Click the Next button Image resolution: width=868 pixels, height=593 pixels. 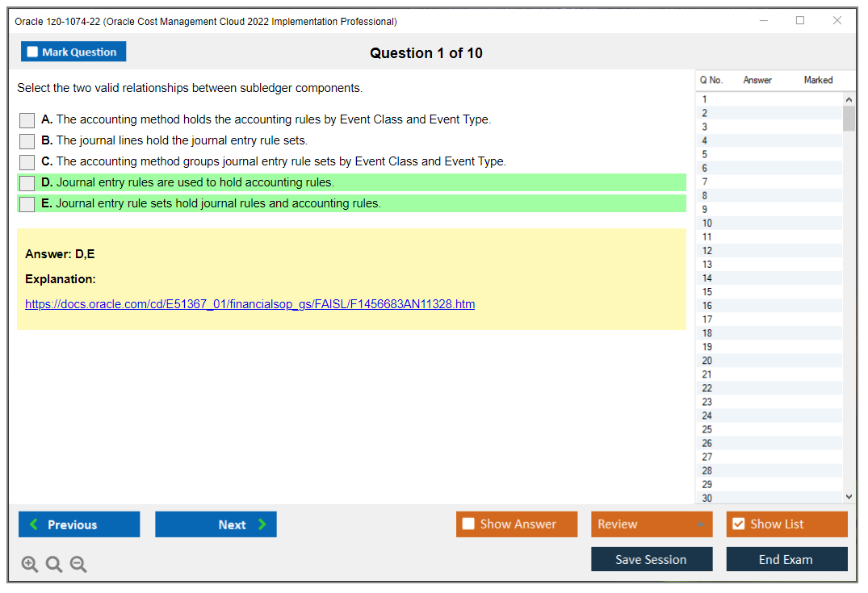(216, 524)
